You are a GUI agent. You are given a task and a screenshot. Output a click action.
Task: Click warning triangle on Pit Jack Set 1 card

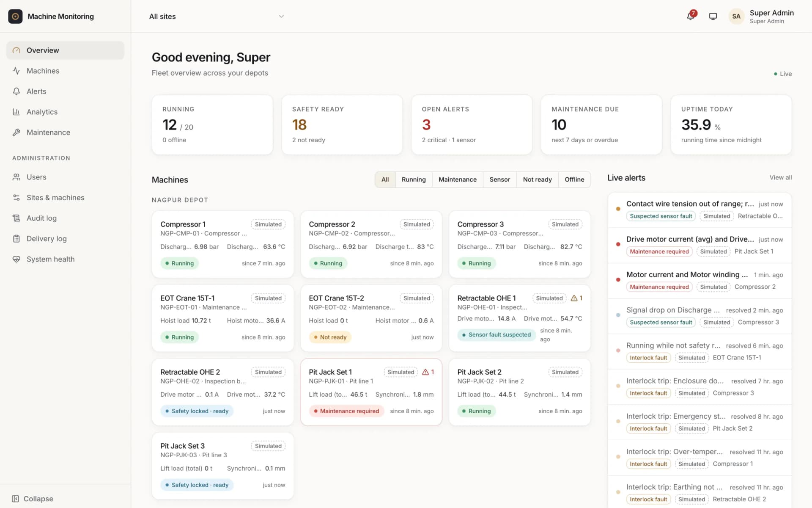tap(425, 372)
